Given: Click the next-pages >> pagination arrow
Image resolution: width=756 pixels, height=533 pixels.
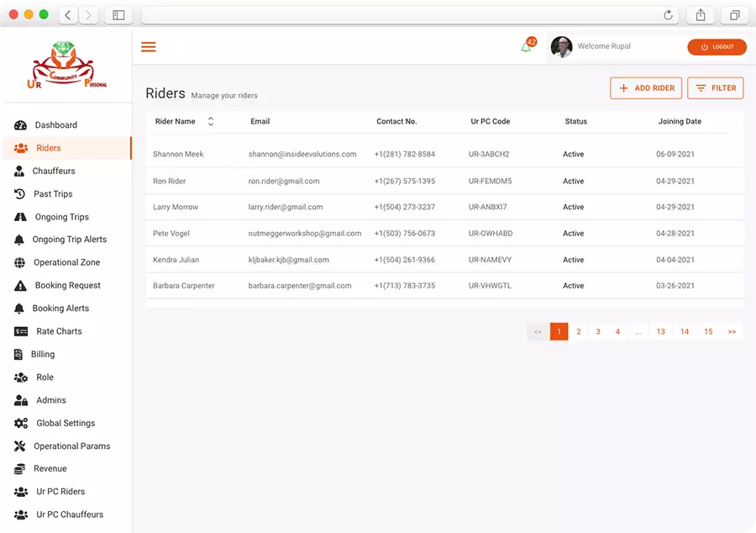Looking at the screenshot, I should coord(732,332).
